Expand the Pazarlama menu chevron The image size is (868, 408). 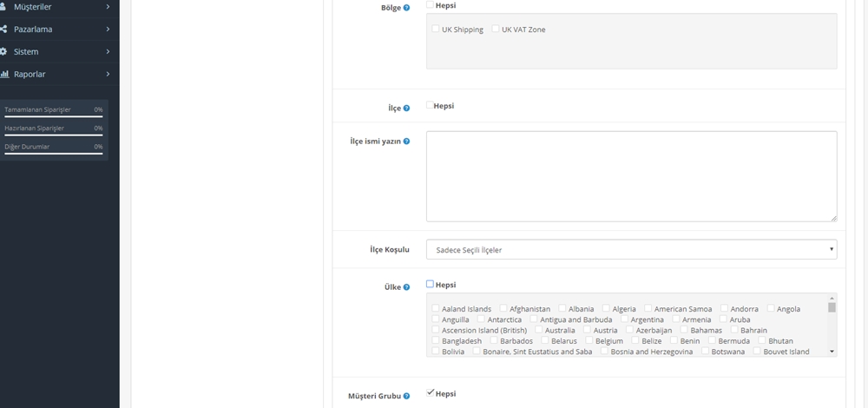[x=108, y=30]
